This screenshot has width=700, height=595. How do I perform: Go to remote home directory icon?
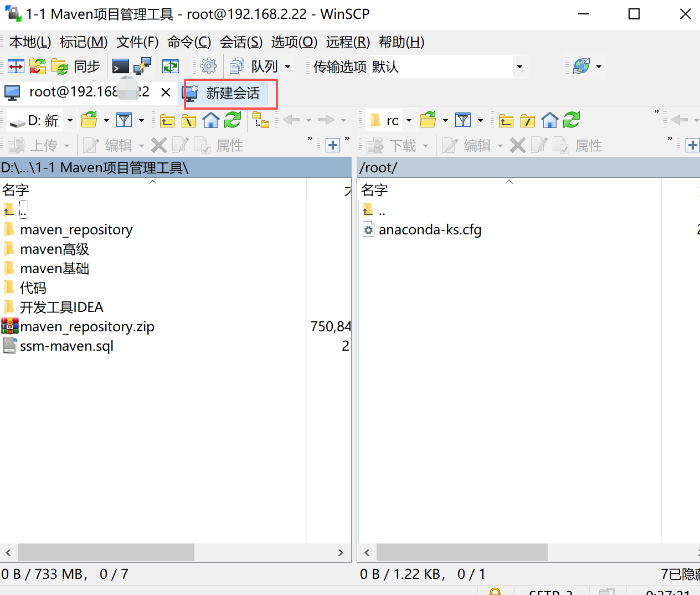click(550, 120)
